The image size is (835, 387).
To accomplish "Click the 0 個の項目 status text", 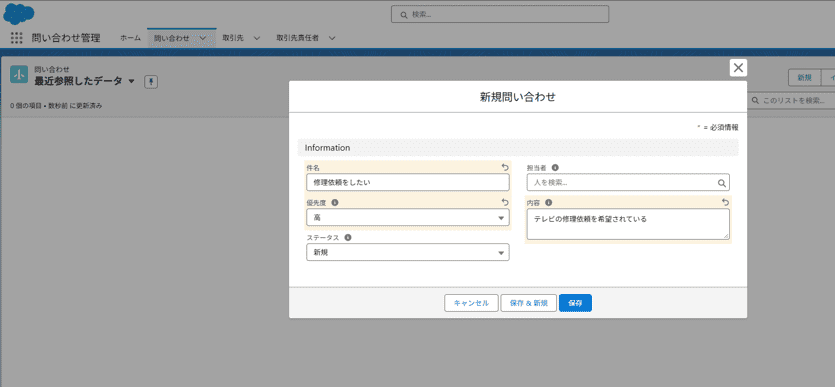I will click(56, 105).
